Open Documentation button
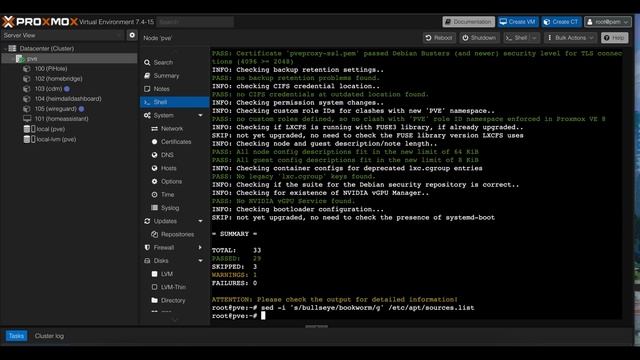This screenshot has width=640, height=360. pyautogui.click(x=468, y=22)
